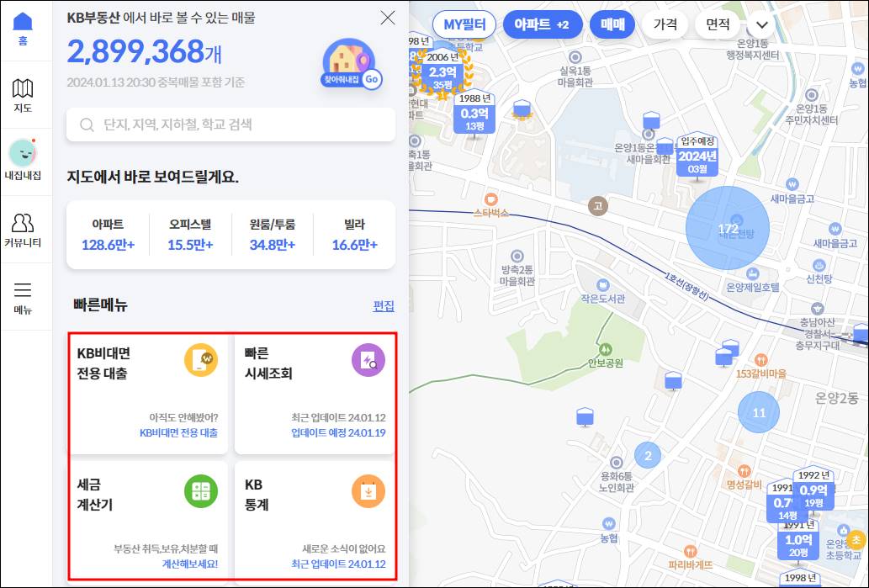Click the 2,899,368개 listings count

pyautogui.click(x=144, y=51)
